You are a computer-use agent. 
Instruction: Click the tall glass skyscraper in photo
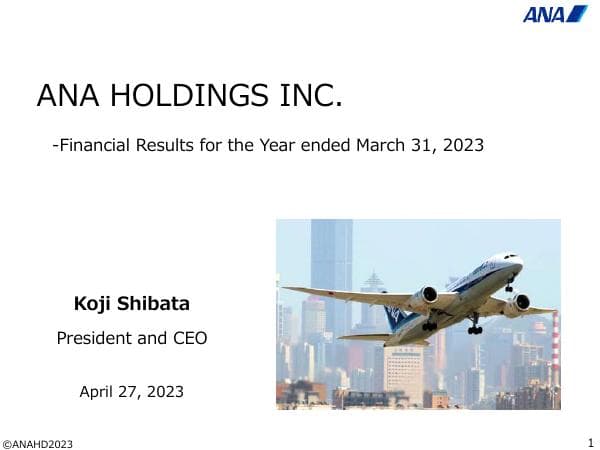pyautogui.click(x=331, y=265)
